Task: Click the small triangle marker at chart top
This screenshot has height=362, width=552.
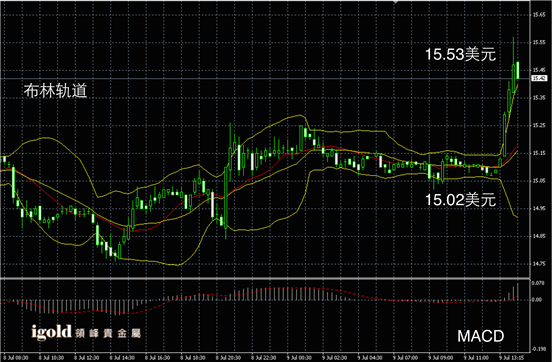Action: coord(396,2)
